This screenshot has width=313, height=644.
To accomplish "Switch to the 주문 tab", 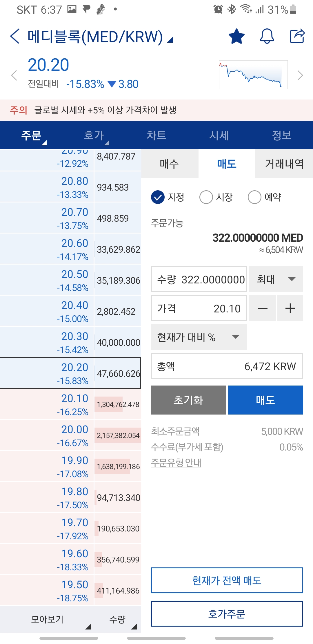I will click(x=31, y=135).
